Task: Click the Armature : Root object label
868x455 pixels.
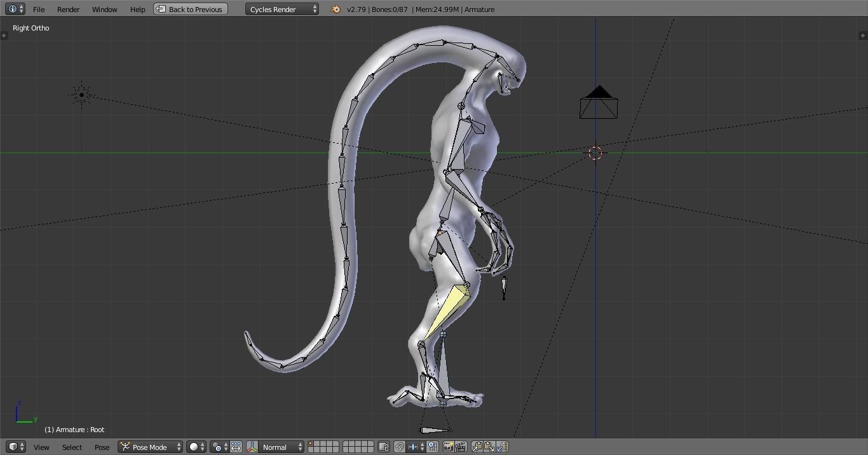Action: coord(74,430)
